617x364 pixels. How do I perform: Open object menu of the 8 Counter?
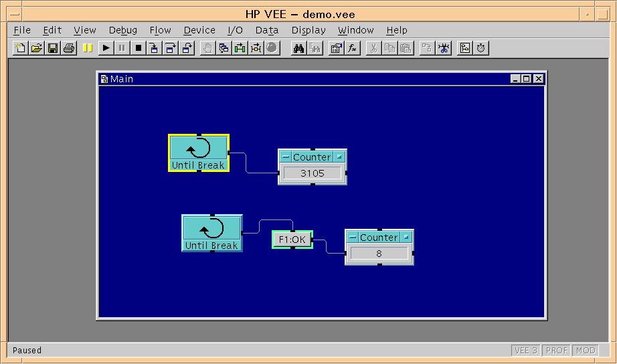pyautogui.click(x=353, y=238)
